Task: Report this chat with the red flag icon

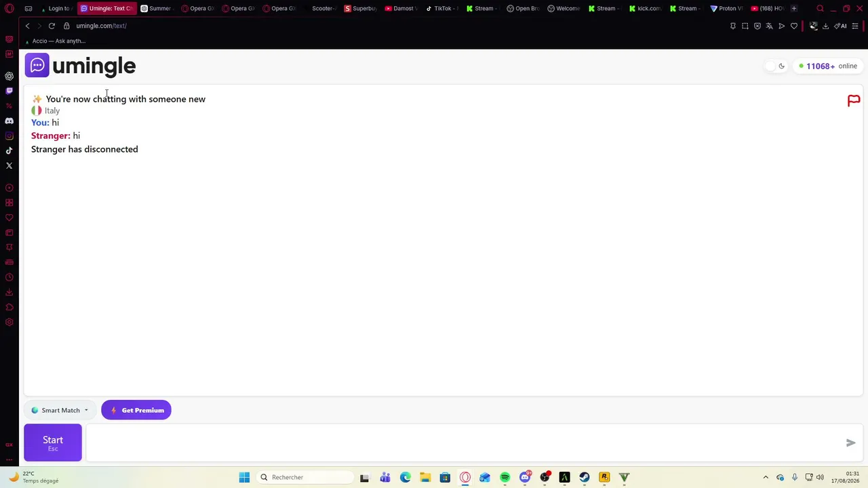Action: click(854, 101)
